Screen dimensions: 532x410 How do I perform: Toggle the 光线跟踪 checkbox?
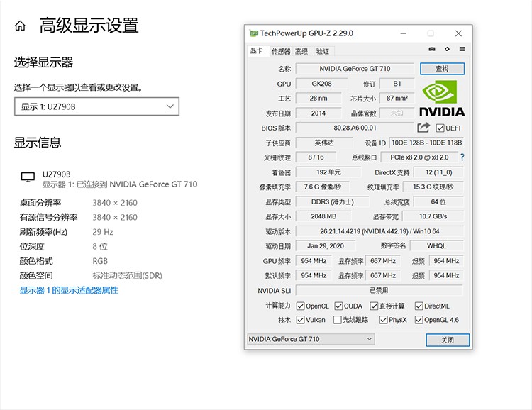337,320
